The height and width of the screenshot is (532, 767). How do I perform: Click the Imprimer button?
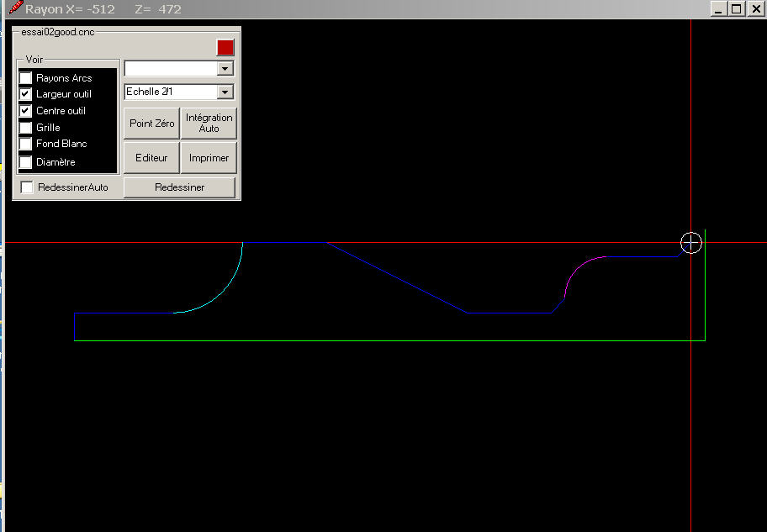pos(209,158)
